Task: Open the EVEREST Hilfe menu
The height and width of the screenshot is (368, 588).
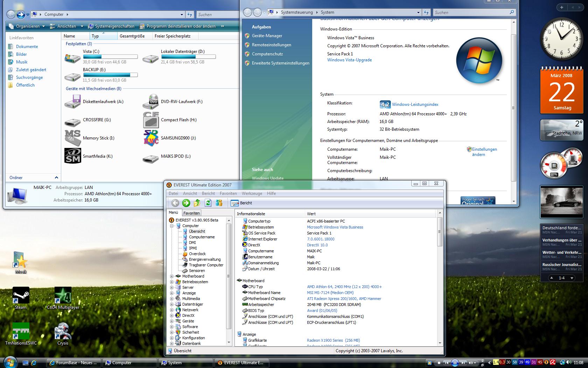Action: [271, 193]
